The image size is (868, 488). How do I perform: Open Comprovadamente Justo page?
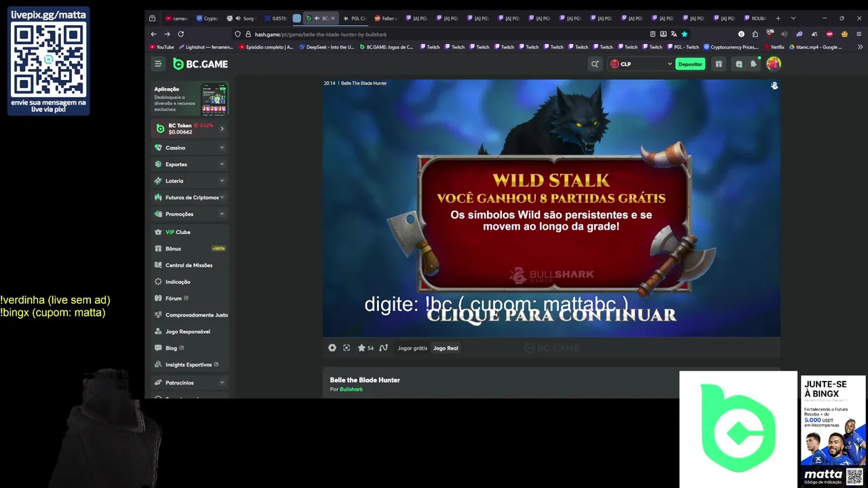click(191, 315)
